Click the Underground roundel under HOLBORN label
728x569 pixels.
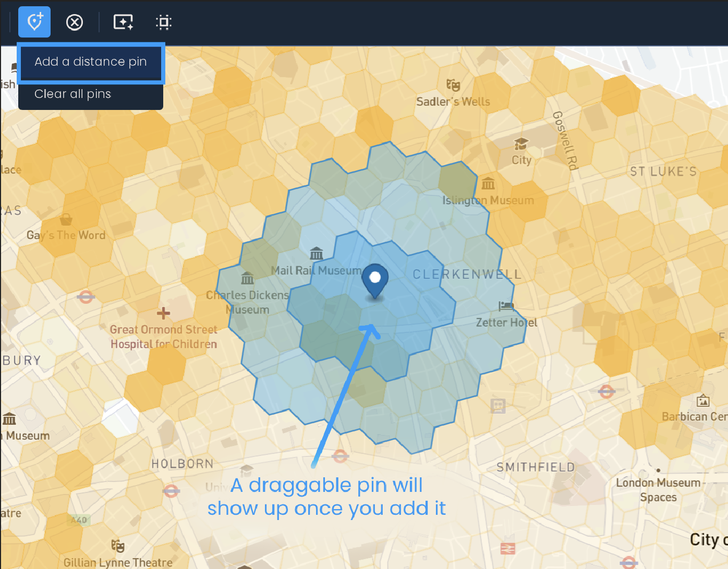171,490
